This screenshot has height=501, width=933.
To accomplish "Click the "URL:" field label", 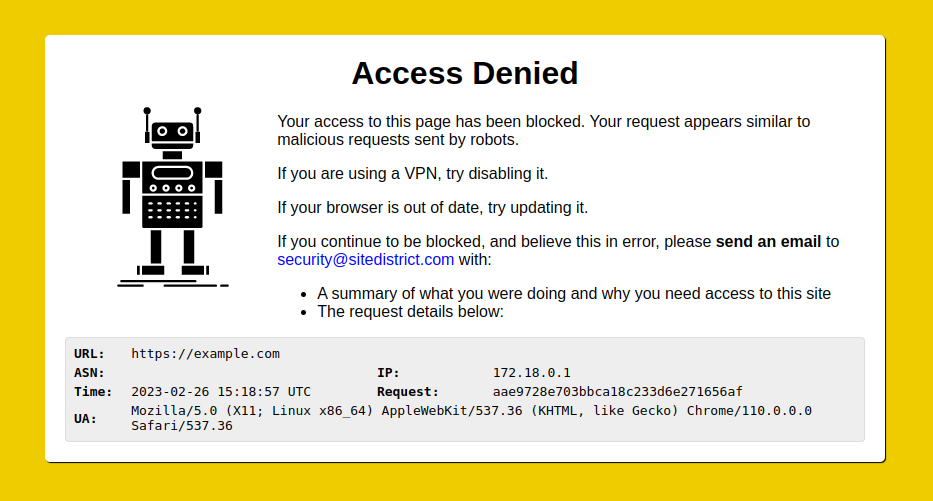I will point(89,354).
